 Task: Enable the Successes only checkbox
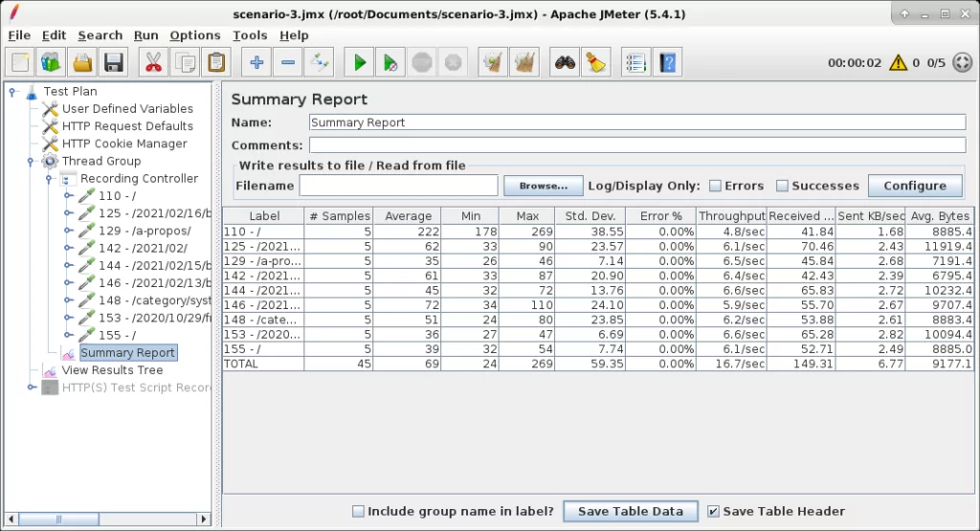tap(782, 186)
